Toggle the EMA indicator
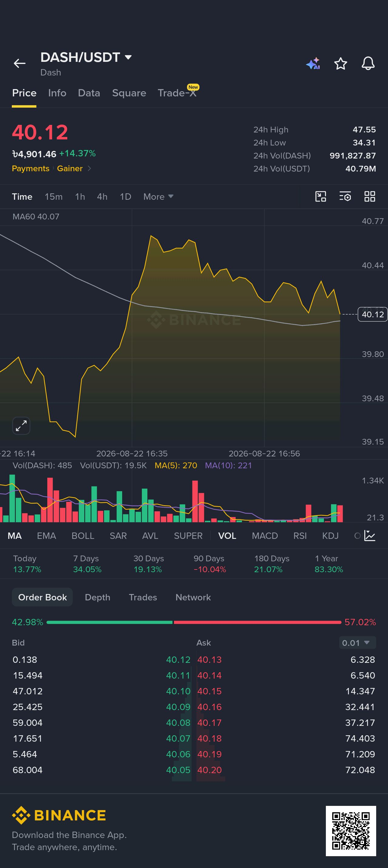 [x=46, y=536]
